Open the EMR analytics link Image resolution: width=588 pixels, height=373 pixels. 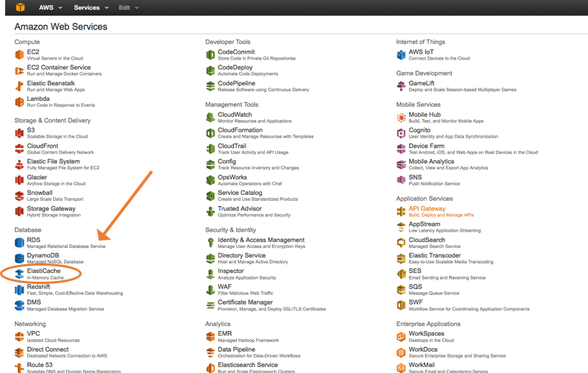[224, 333]
